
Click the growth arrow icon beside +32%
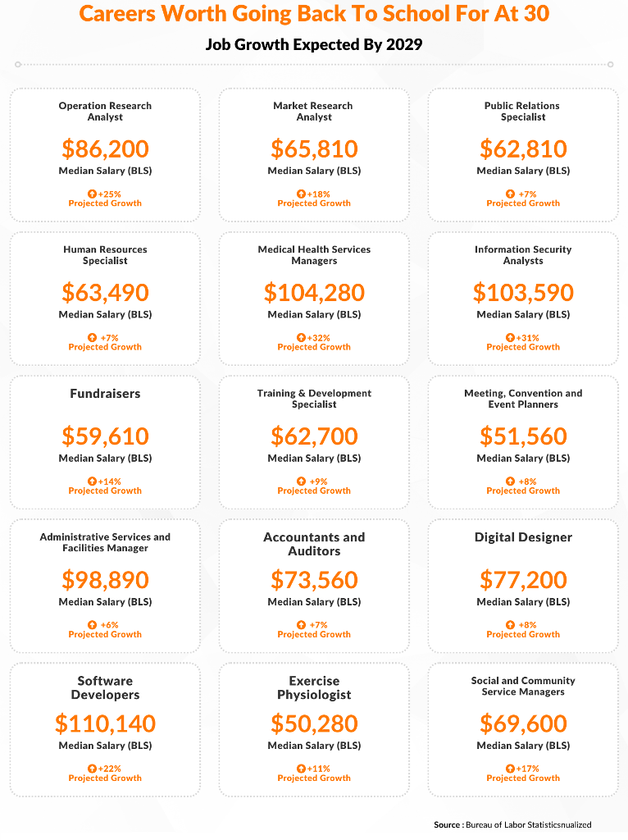302,337
